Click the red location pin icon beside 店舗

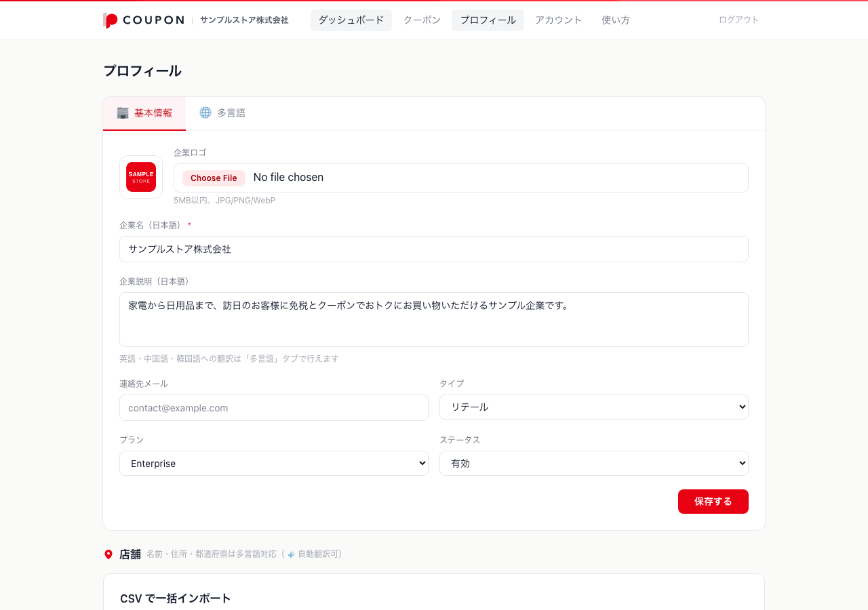tap(108, 554)
